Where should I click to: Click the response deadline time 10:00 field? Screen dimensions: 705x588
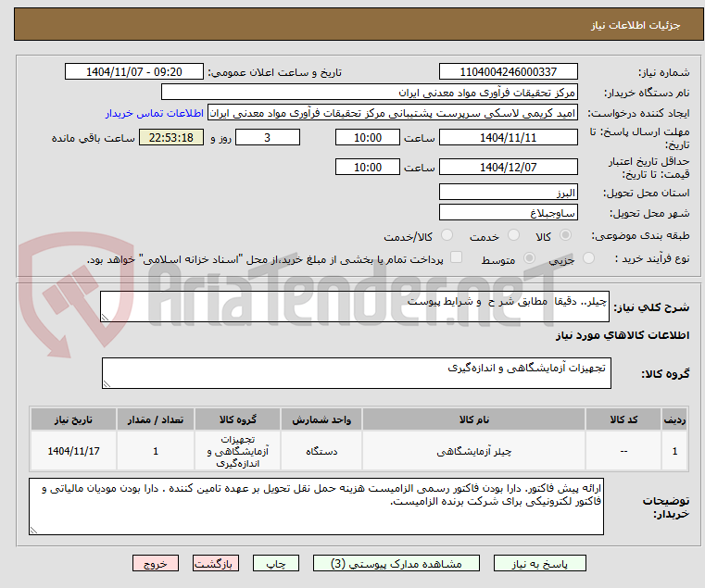pos(368,138)
